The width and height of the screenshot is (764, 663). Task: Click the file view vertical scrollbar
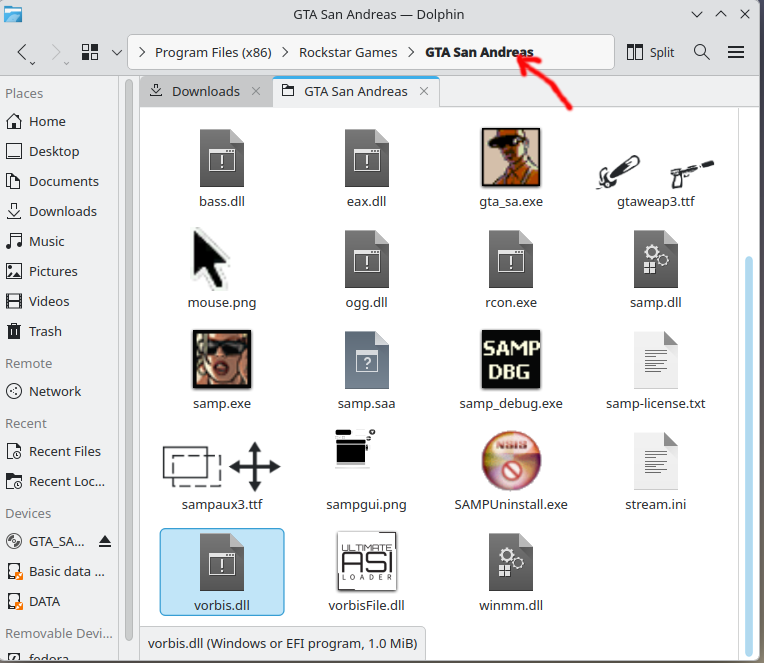click(749, 456)
